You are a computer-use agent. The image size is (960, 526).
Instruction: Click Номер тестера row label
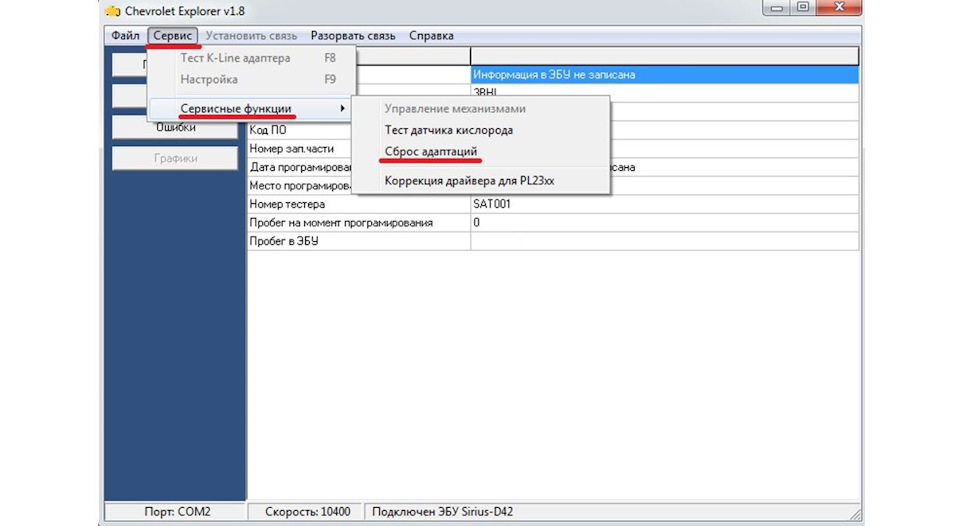(x=287, y=204)
